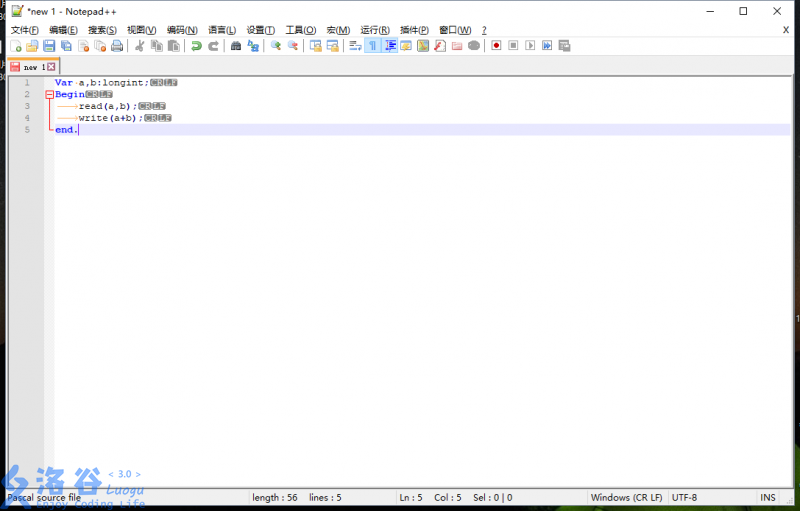
Task: Copy the selection via toolbar icon
Action: [157, 46]
